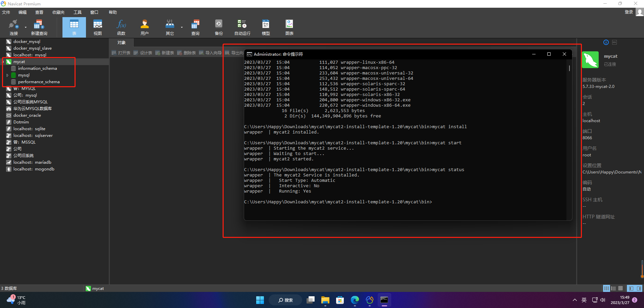Image resolution: width=644 pixels, height=308 pixels.
Task: Show the DDL pane icon
Action: [x=614, y=42]
